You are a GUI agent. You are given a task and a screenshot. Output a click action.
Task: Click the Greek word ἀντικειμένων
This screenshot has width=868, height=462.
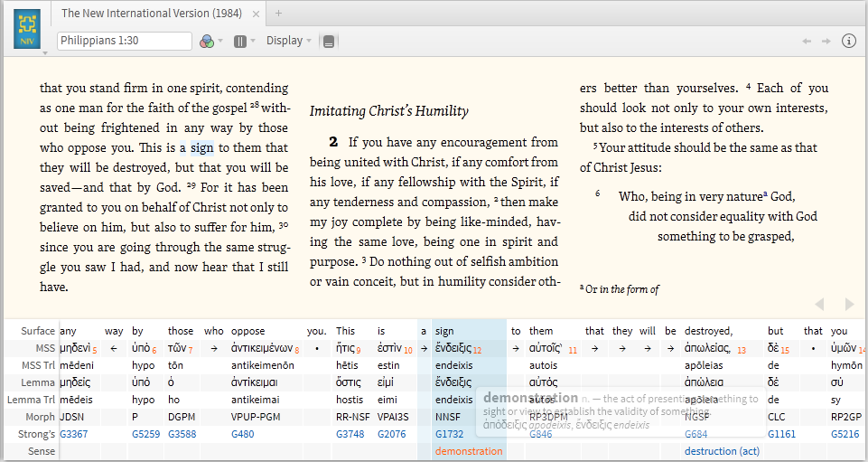(x=262, y=348)
